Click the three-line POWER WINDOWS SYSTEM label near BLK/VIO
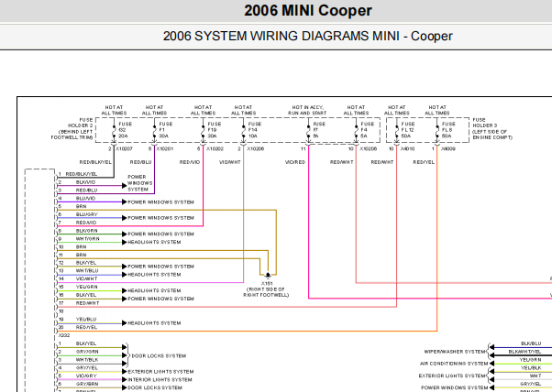Viewport: 552px width, 392px height. (x=139, y=183)
